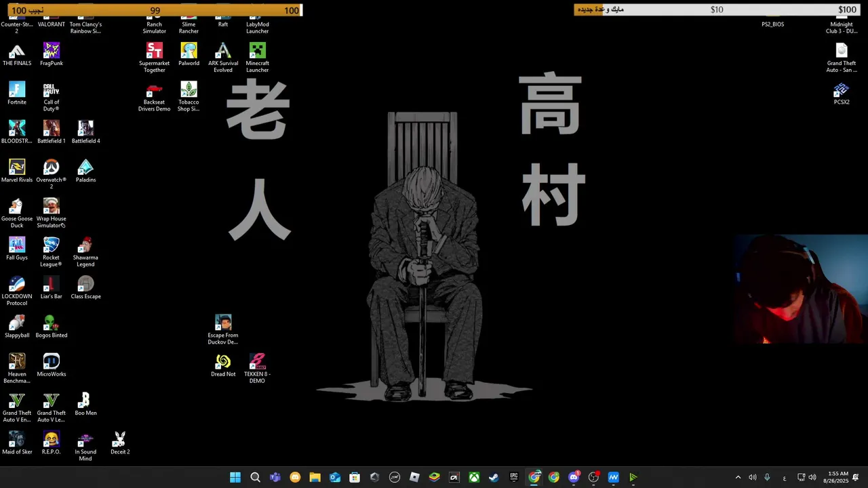Viewport: 868px width, 488px height.
Task: Open the Fall Guys shortcut
Action: pos(17,249)
